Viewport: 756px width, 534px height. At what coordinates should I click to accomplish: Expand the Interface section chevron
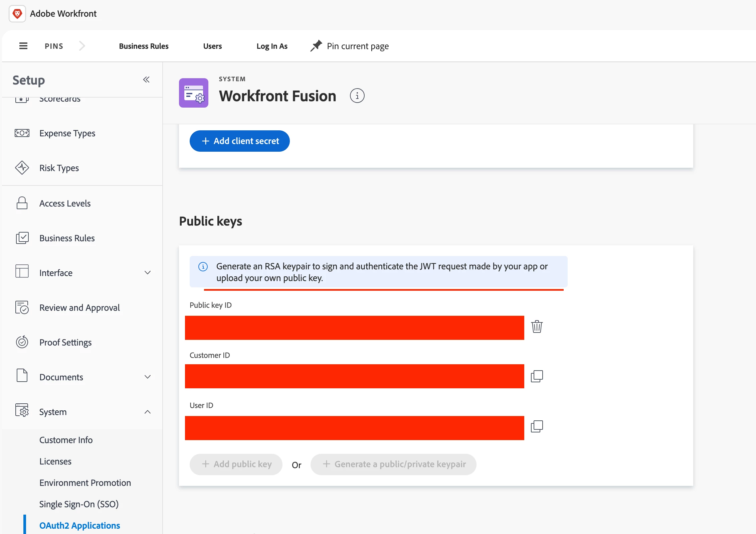click(148, 273)
